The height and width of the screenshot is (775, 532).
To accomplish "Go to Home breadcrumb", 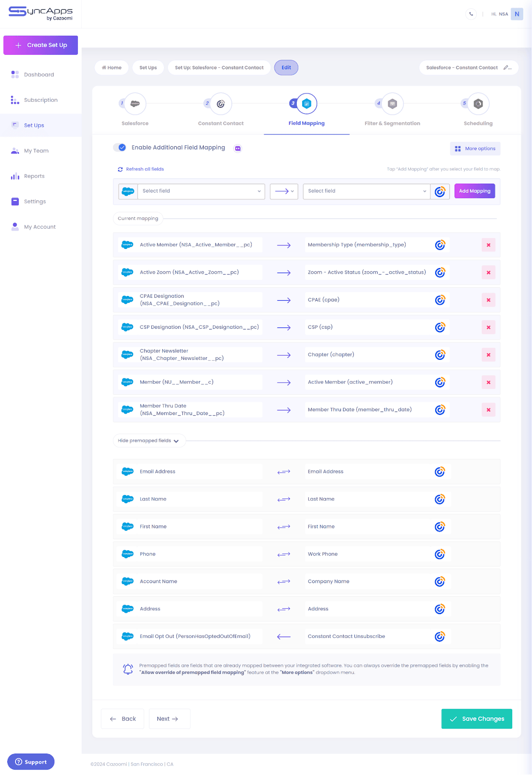I will click(x=112, y=68).
